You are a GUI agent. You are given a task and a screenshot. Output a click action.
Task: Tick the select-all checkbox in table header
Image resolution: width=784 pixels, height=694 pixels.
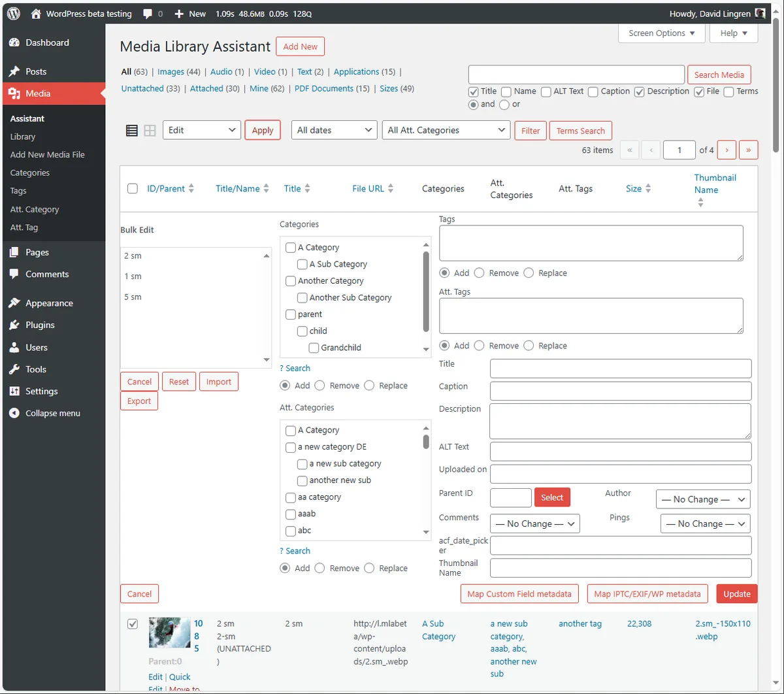pyautogui.click(x=133, y=188)
